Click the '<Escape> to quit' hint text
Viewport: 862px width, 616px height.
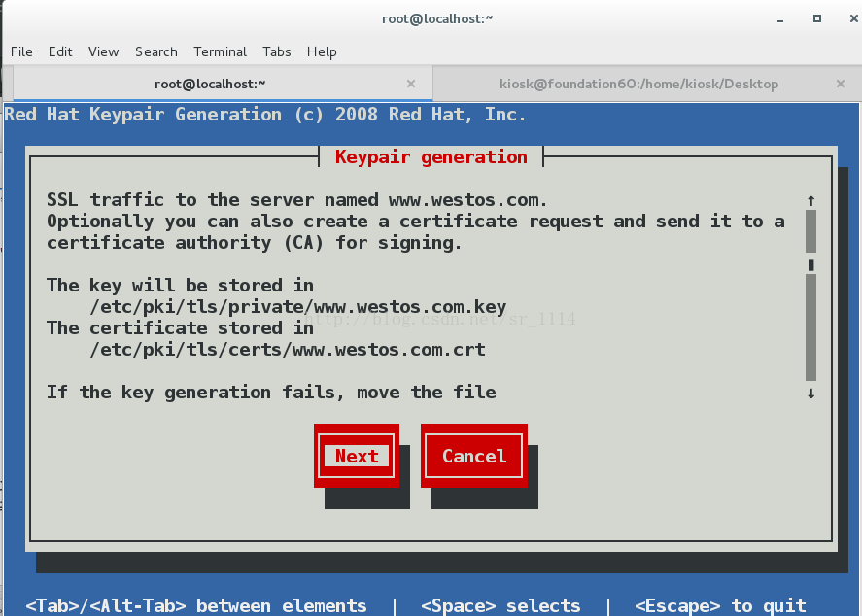[x=720, y=605]
